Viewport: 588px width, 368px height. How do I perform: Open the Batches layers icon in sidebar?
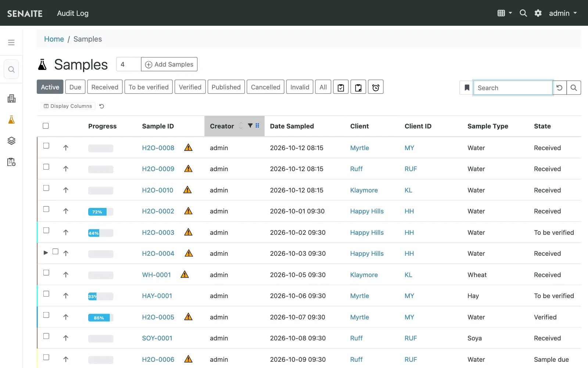(x=11, y=141)
